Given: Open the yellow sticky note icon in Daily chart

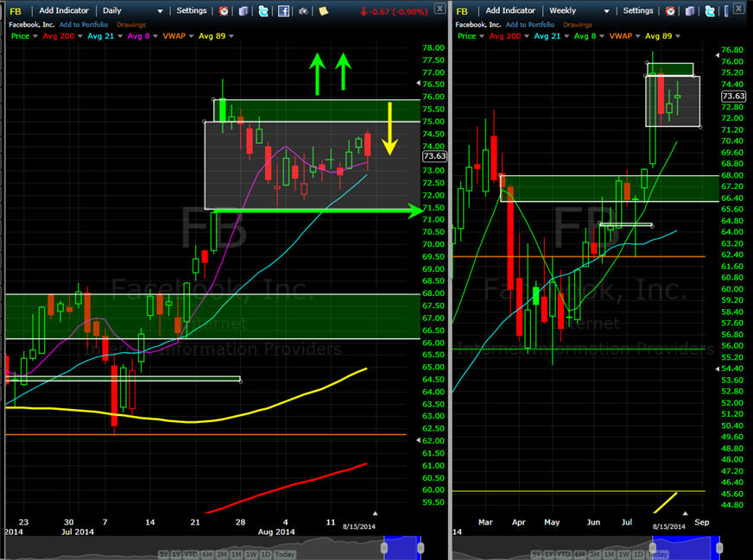Looking at the screenshot, I should tap(324, 10).
